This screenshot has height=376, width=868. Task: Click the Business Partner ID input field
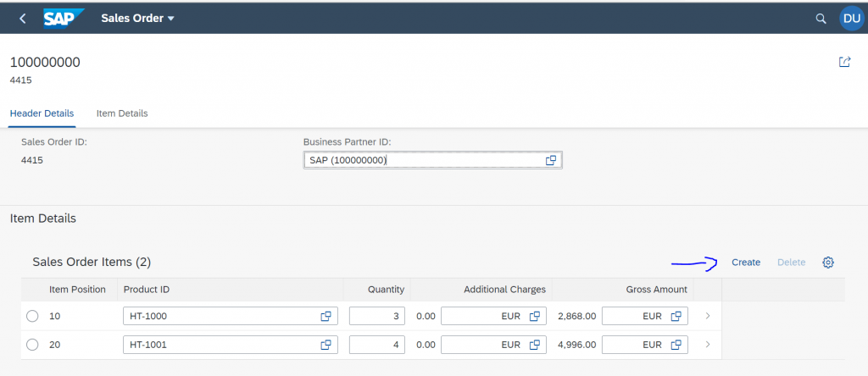point(433,160)
